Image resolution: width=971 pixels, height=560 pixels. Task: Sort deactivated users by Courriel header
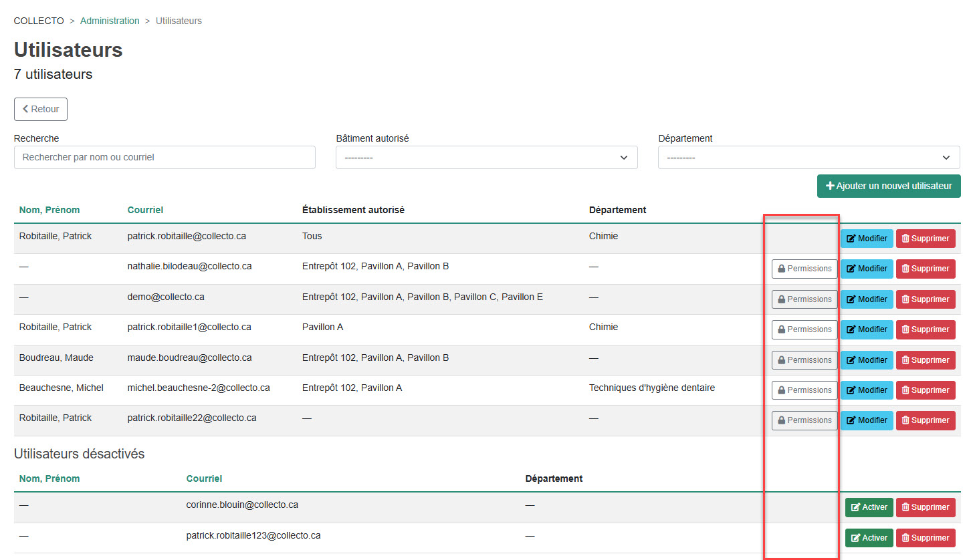(x=204, y=478)
